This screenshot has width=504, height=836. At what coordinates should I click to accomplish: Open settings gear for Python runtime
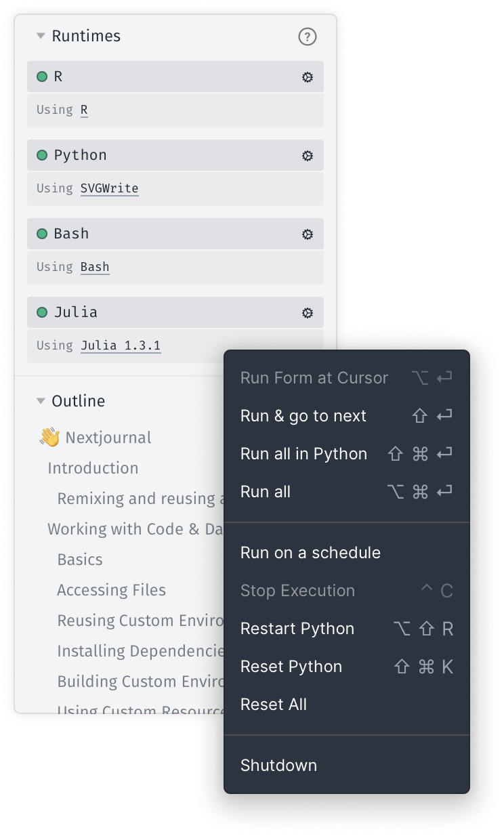(308, 156)
